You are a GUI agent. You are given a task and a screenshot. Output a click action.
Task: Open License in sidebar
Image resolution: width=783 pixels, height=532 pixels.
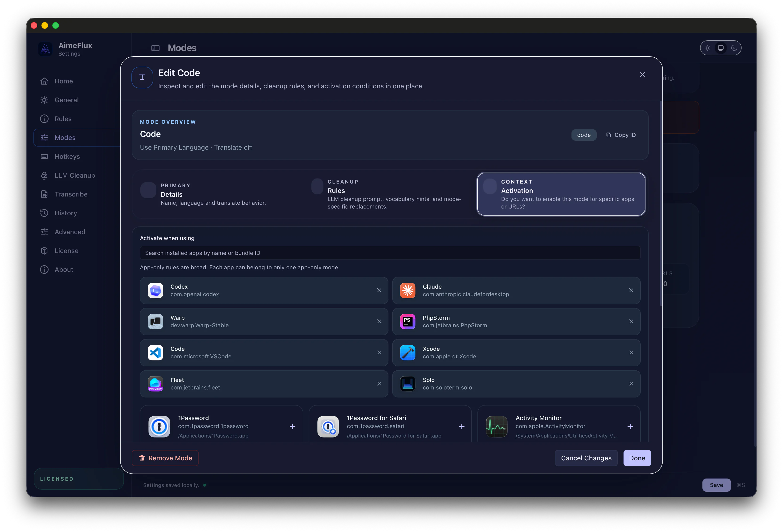coord(66,251)
